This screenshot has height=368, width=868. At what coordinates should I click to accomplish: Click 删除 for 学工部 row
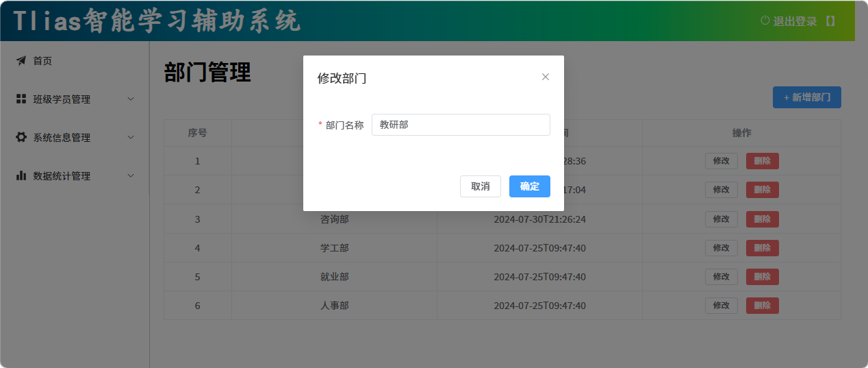coord(763,248)
